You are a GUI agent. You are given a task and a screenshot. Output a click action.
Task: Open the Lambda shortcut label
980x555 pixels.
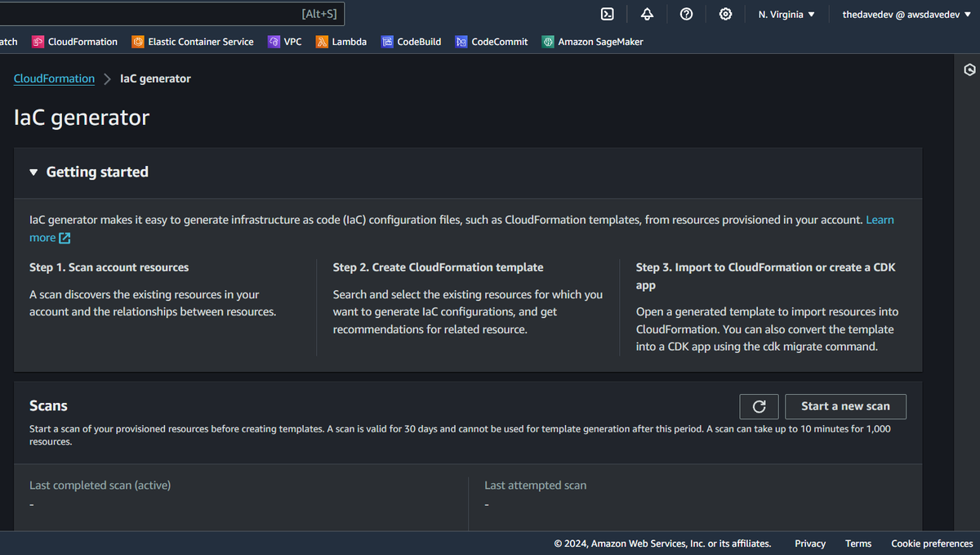349,42
